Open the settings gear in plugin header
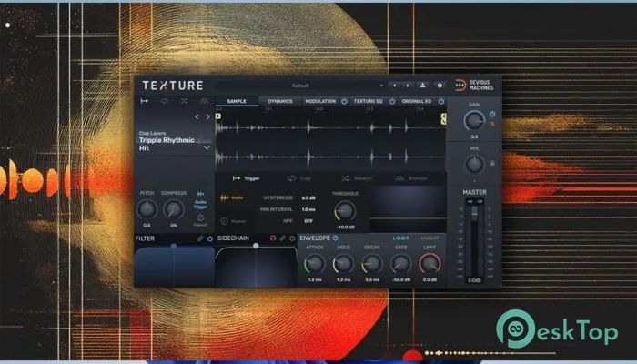This screenshot has width=637, height=364. coord(440,86)
